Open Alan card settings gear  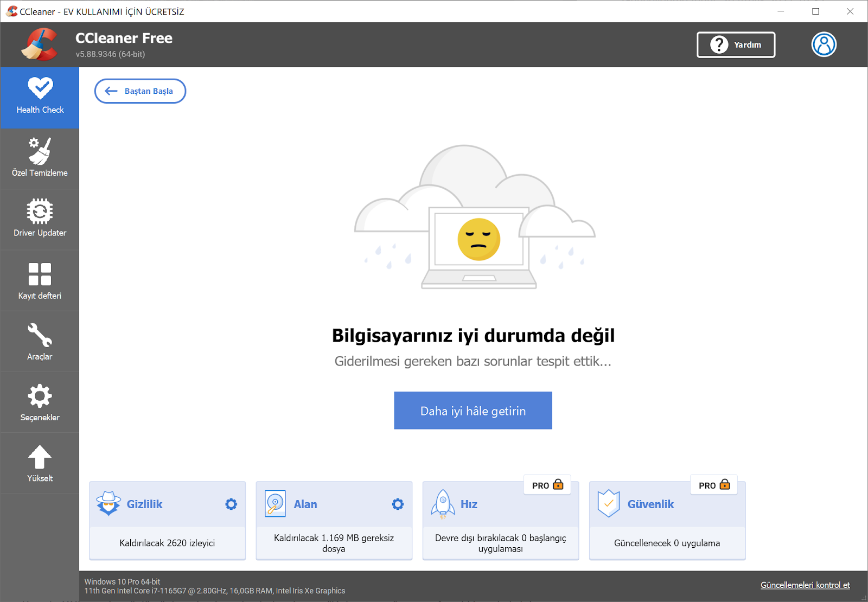[x=398, y=504]
